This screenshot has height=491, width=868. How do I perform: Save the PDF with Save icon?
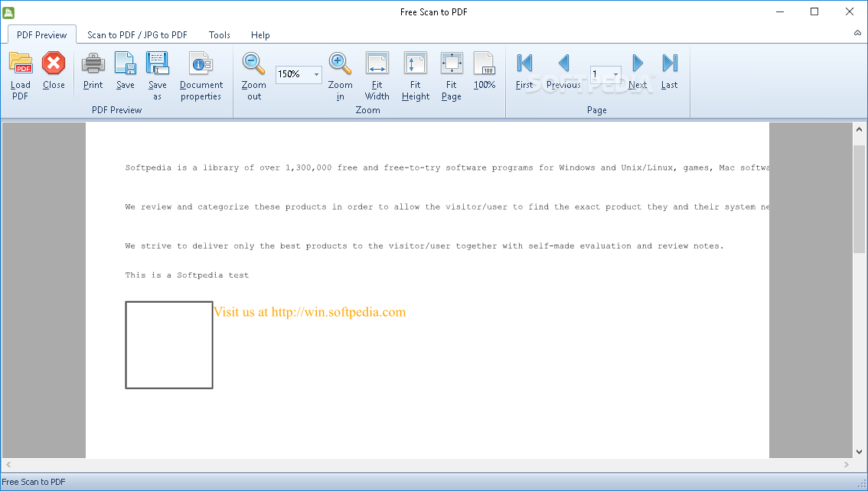click(x=125, y=63)
